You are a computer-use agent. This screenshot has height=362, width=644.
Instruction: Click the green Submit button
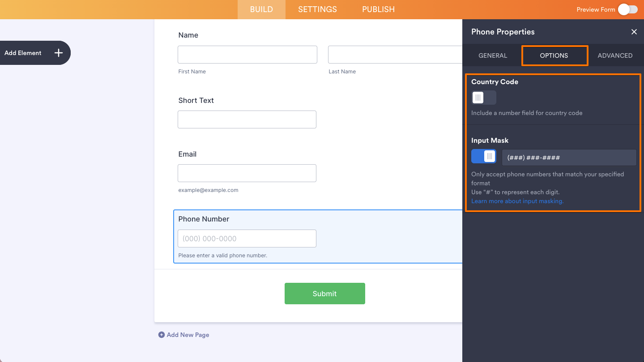[x=325, y=294]
